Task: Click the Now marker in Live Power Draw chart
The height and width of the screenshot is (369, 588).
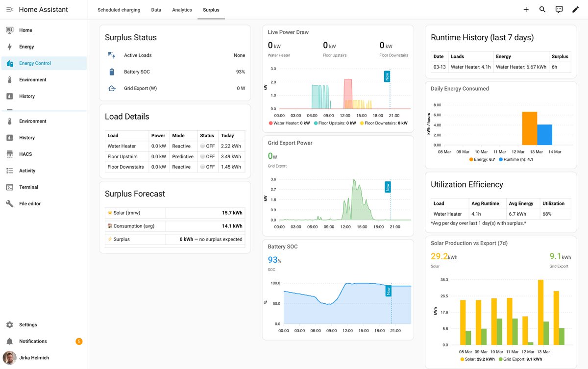Action: [x=387, y=77]
